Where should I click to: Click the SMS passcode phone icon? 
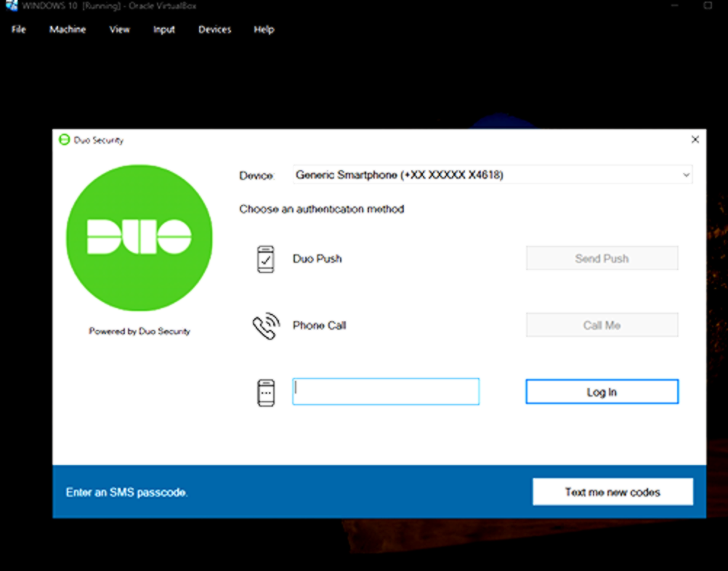pos(266,393)
